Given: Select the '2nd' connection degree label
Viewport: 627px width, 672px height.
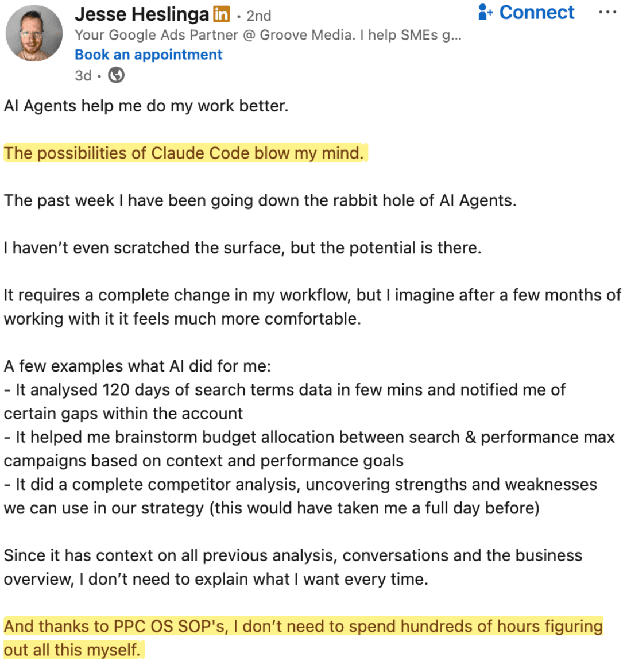Looking at the screenshot, I should coord(260,16).
